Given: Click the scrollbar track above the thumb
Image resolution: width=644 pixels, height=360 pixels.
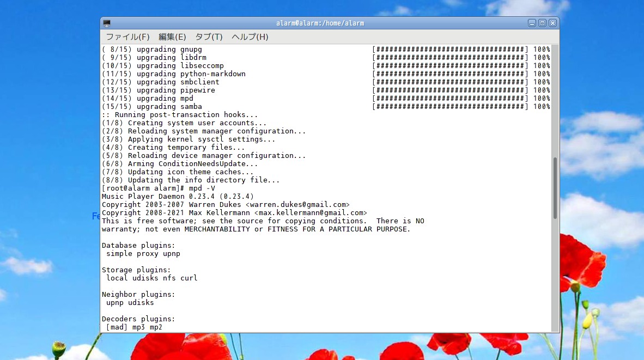Looking at the screenshot, I should tap(555, 98).
